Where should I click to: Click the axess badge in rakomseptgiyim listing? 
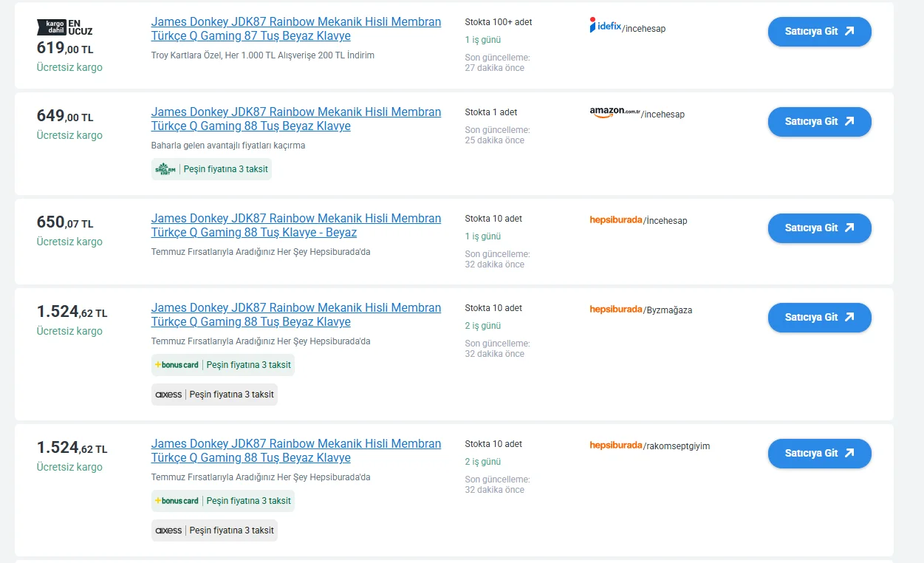pyautogui.click(x=214, y=530)
